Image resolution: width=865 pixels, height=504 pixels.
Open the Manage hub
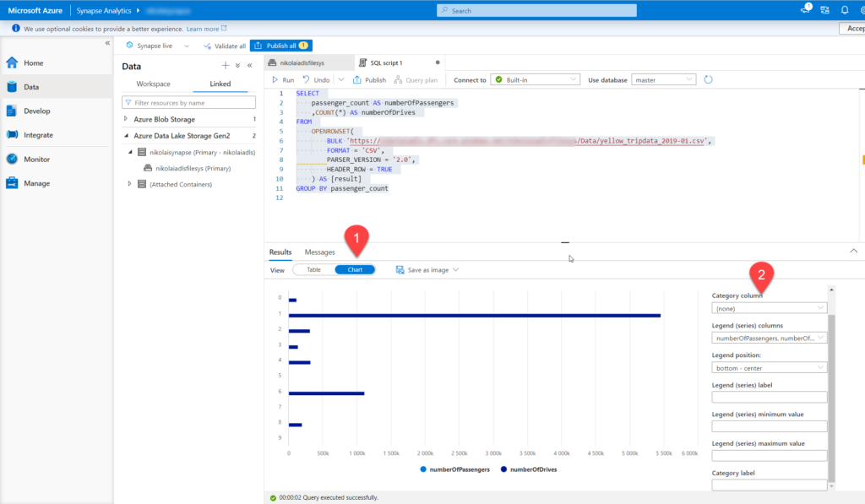(x=36, y=184)
